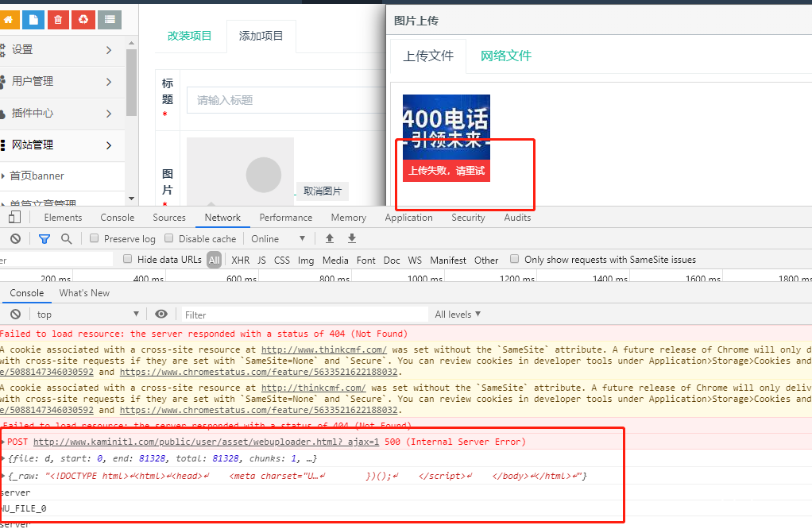Image resolution: width=812 pixels, height=529 pixels.
Task: Switch to the 改装项目 tab
Action: click(x=190, y=36)
